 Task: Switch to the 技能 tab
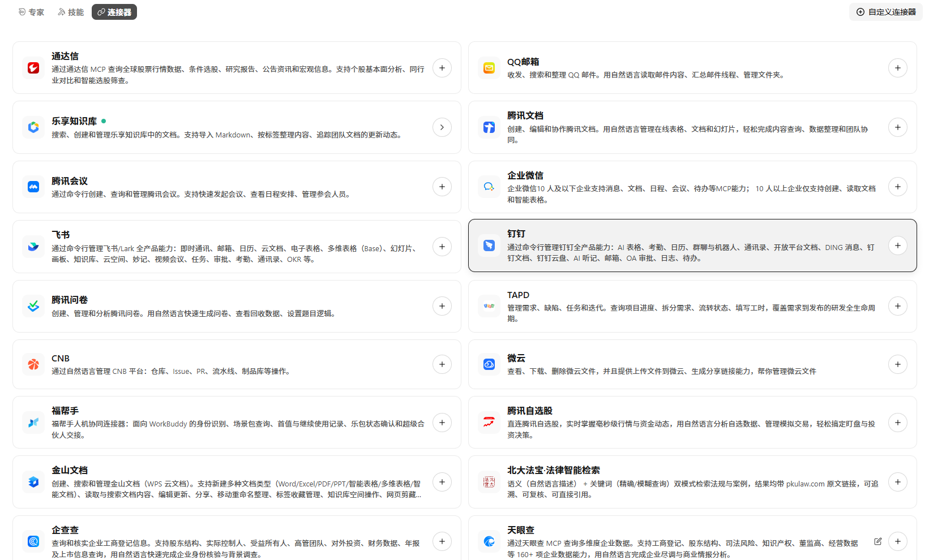point(71,12)
